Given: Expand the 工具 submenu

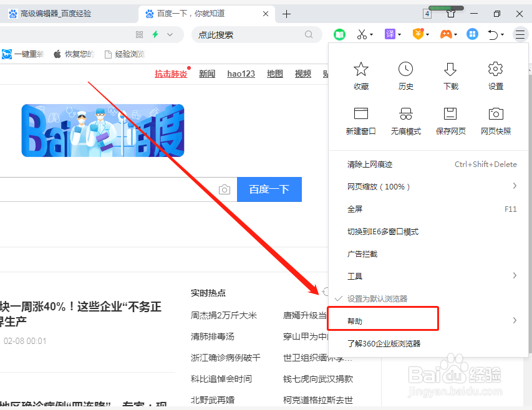Looking at the screenshot, I should [x=515, y=275].
